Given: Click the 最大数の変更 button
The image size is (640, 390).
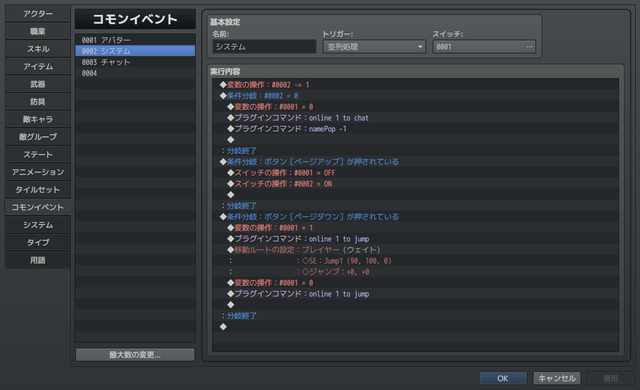Looking at the screenshot, I should 135,355.
